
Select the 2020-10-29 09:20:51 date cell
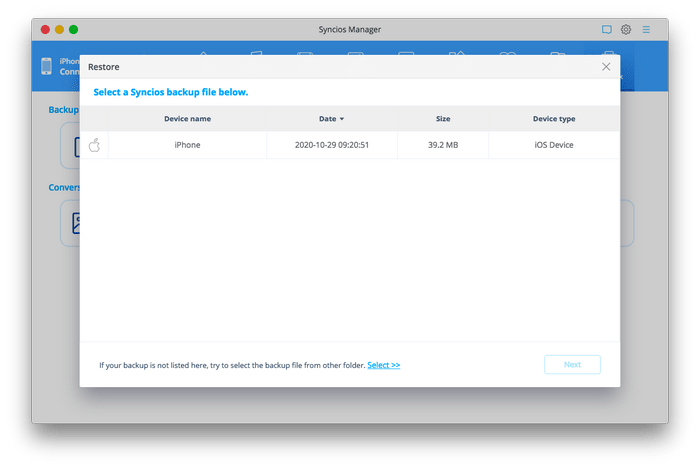(x=332, y=145)
